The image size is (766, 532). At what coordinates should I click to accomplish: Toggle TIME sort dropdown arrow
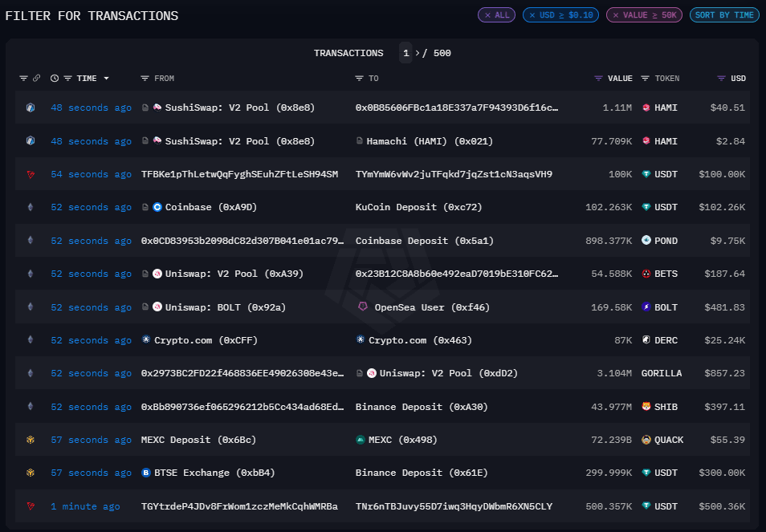point(106,78)
